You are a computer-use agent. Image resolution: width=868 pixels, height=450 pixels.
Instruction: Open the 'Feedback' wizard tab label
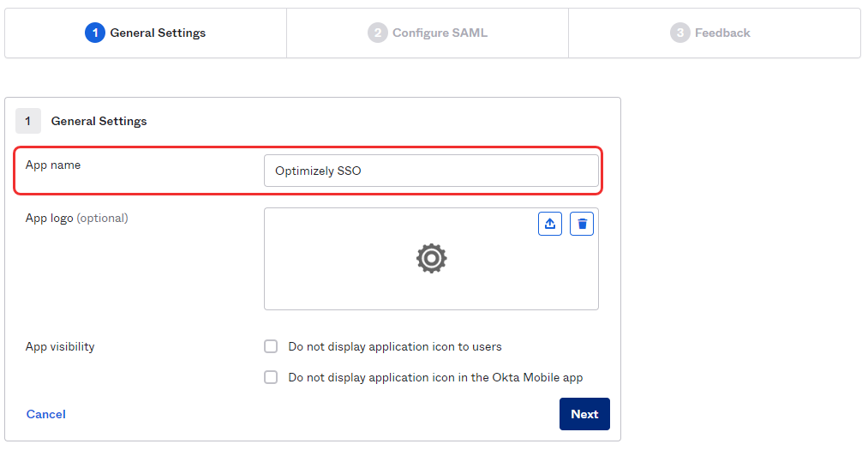(722, 33)
